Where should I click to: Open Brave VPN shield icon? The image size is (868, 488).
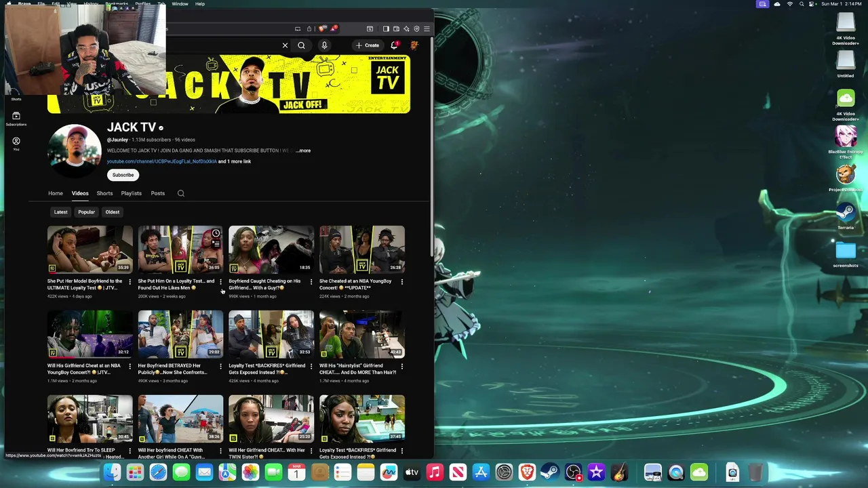click(416, 28)
